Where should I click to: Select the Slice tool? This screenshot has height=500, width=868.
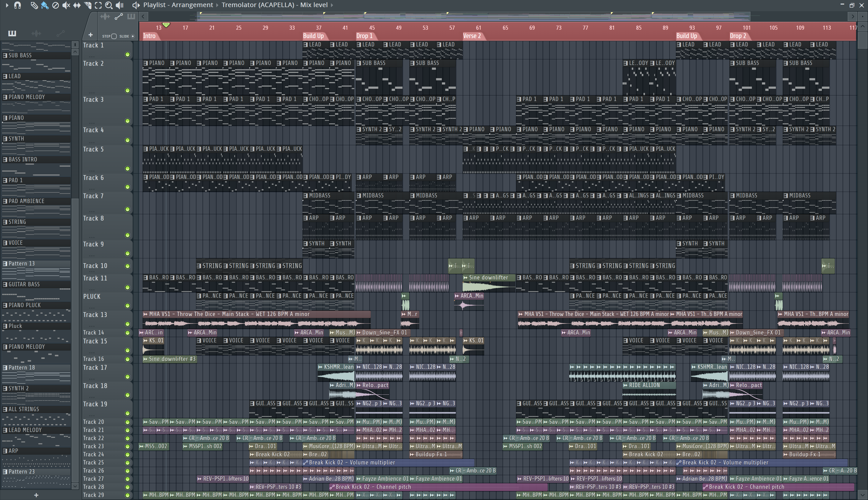click(x=88, y=5)
